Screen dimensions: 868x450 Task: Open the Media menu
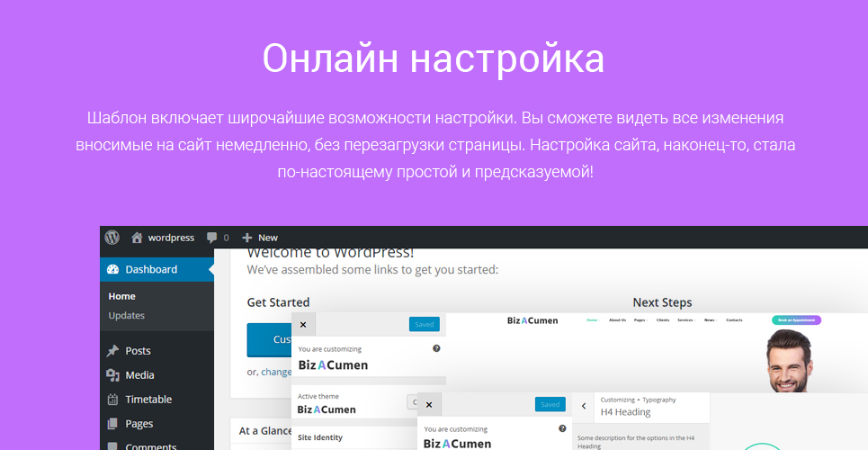click(x=139, y=375)
